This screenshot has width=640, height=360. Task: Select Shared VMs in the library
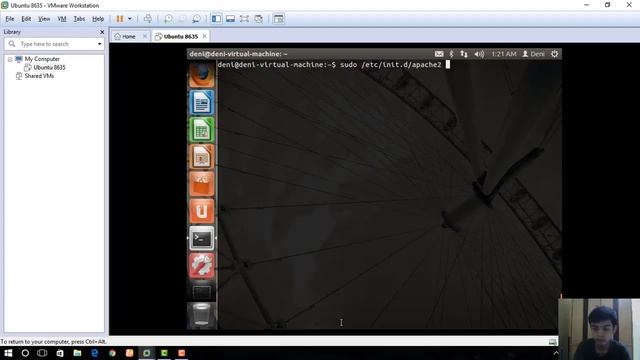[x=39, y=76]
